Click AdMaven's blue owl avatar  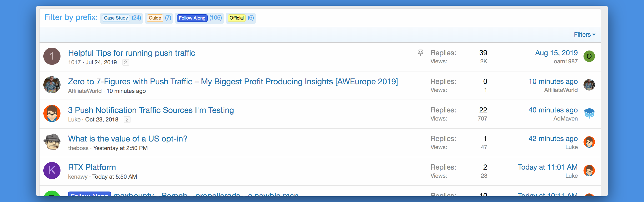click(x=589, y=113)
